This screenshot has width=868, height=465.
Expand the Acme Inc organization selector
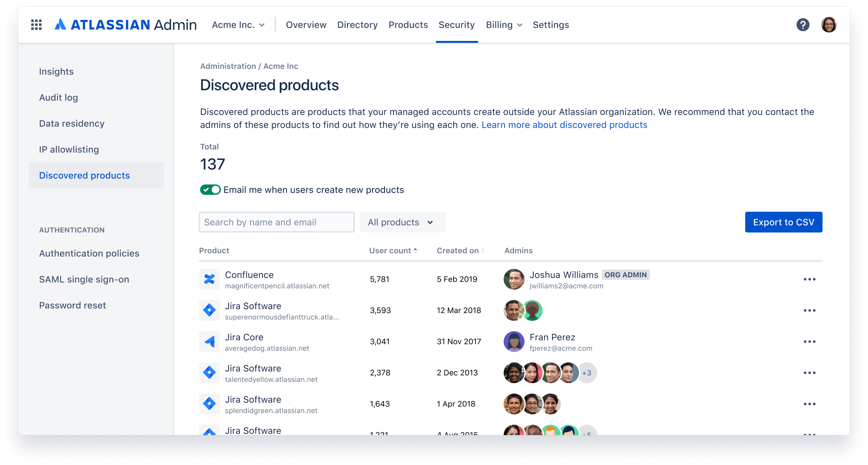(237, 25)
